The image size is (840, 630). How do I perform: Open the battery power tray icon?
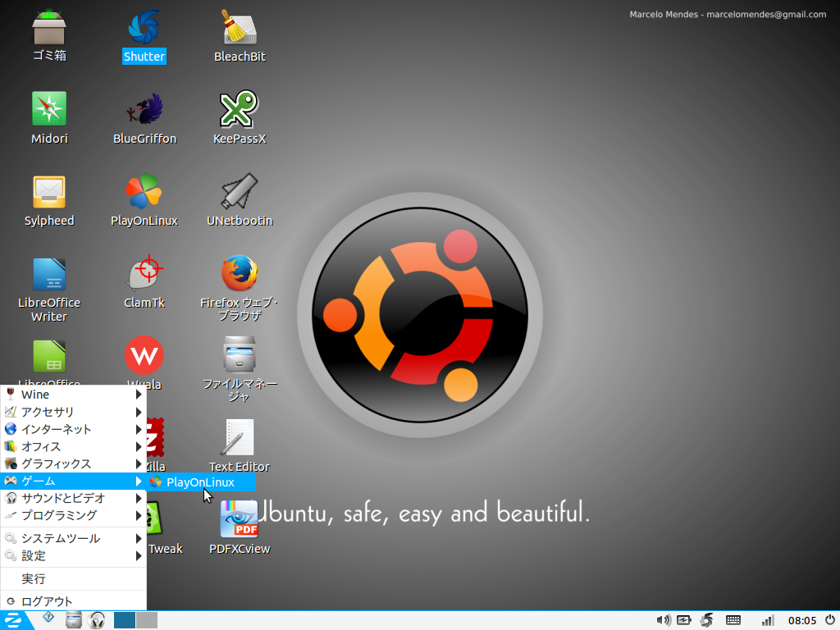pos(684,620)
